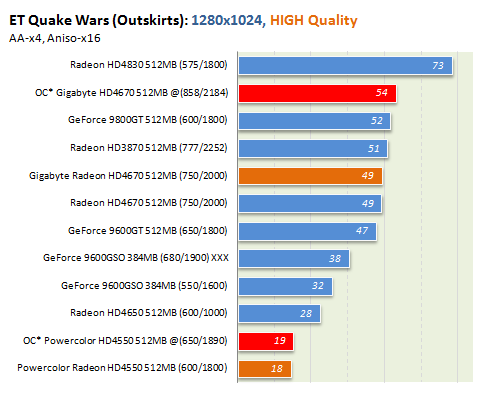Click label 'Radeon HD4830 512MB (575/1800)'

(149, 65)
